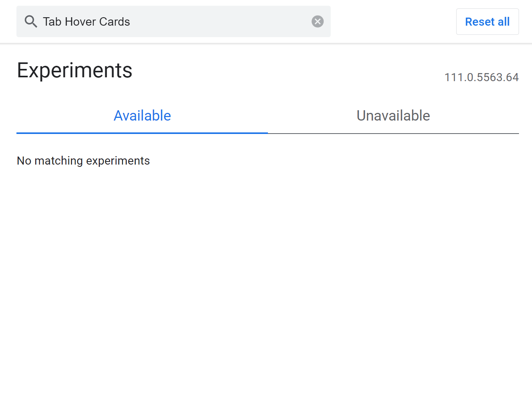Click the Experiments page heading

[x=75, y=70]
